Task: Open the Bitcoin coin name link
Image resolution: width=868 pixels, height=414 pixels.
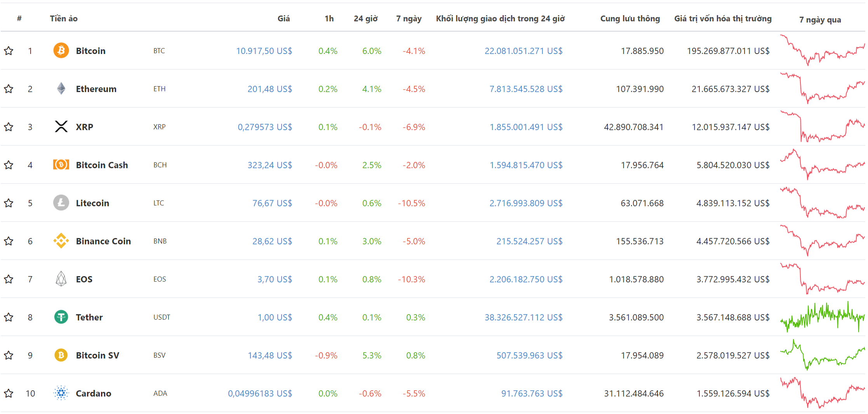Action: [x=90, y=51]
